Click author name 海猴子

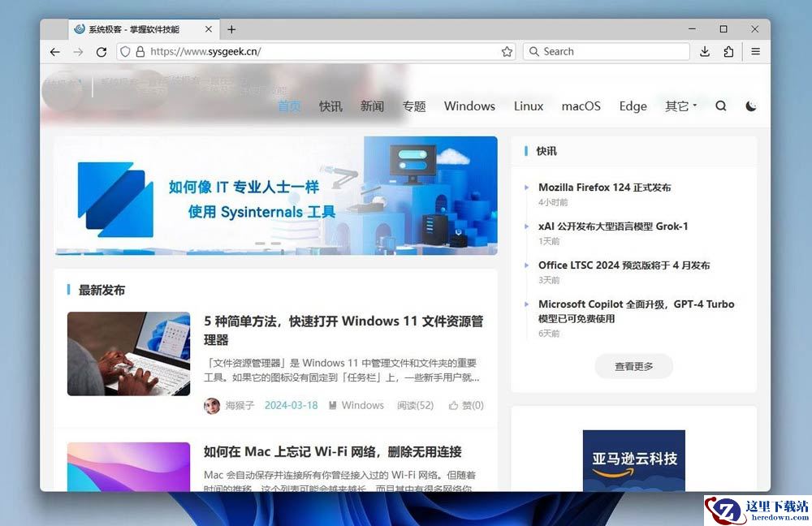pyautogui.click(x=240, y=405)
